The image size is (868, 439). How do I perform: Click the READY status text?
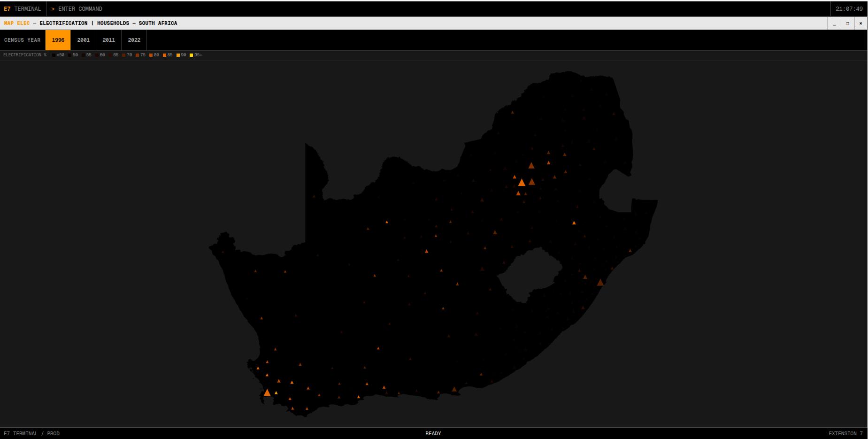coord(433,433)
